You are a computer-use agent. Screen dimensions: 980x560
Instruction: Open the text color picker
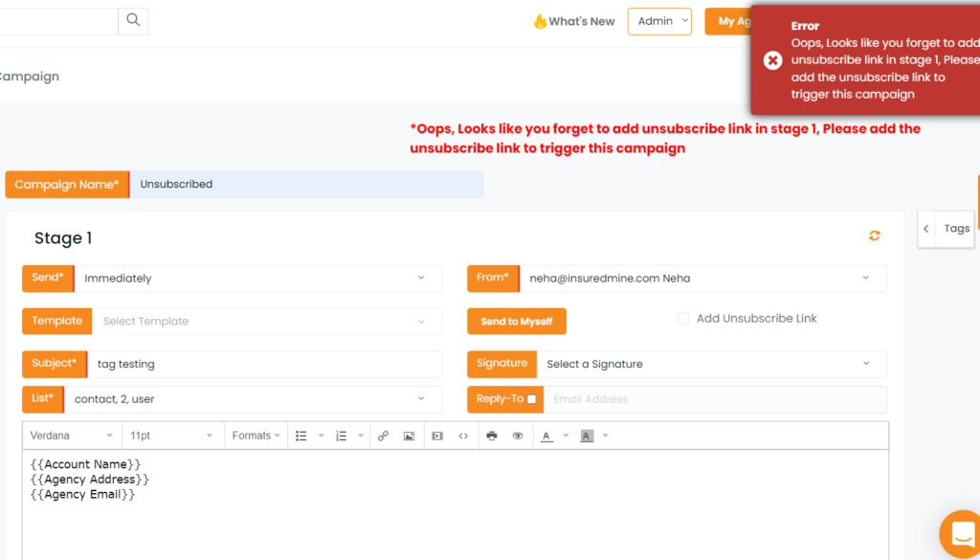[x=545, y=436]
